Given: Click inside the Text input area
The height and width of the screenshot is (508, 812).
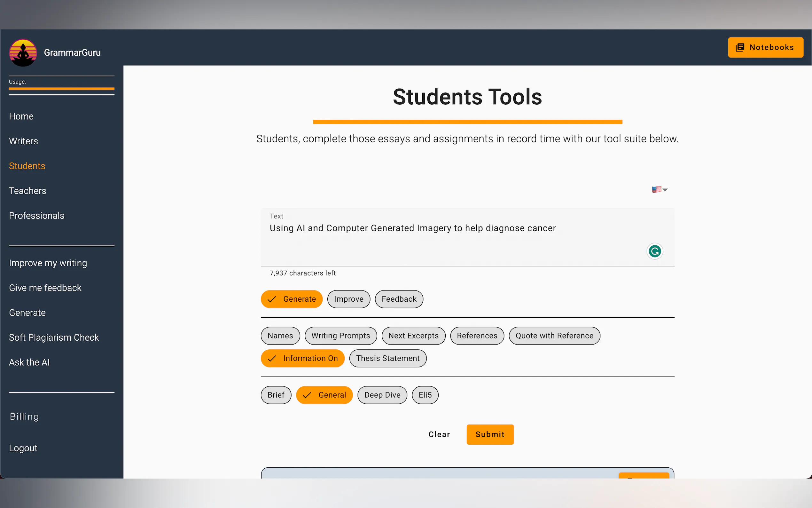Looking at the screenshot, I should [436, 242].
